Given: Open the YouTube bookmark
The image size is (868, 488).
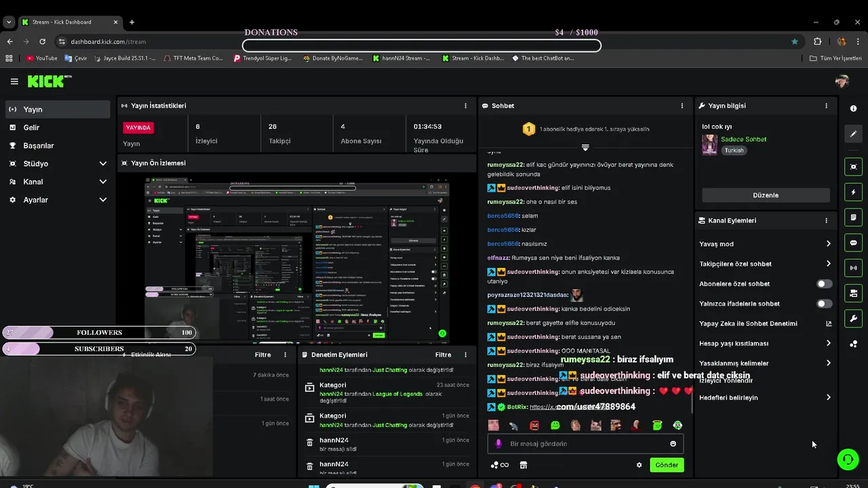Looking at the screenshot, I should [x=41, y=58].
